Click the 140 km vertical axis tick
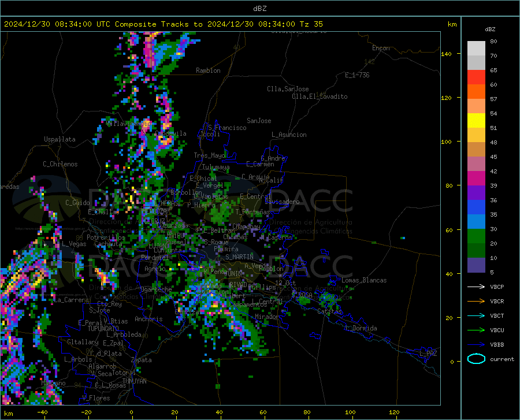 click(446, 54)
